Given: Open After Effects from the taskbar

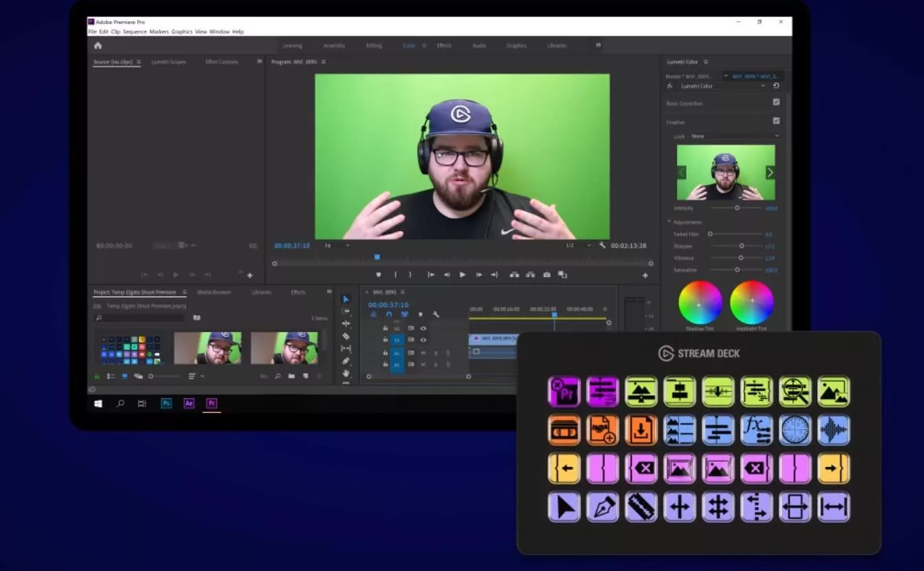Looking at the screenshot, I should point(189,403).
